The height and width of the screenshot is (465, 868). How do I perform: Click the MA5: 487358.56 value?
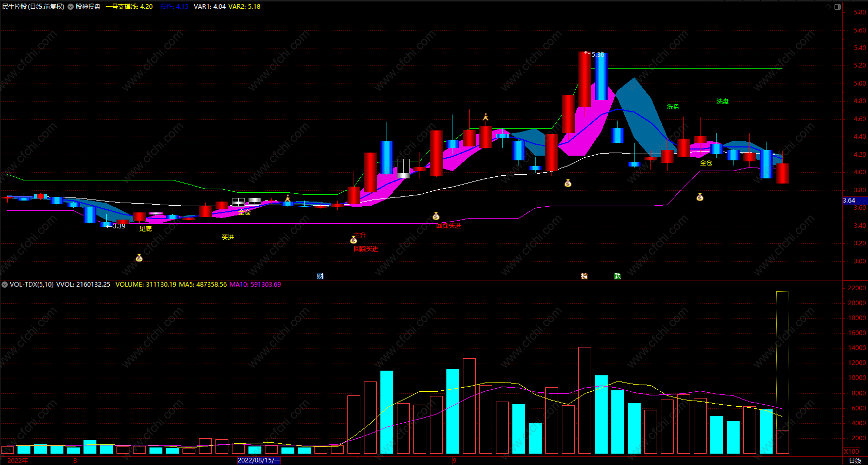pyautogui.click(x=203, y=285)
